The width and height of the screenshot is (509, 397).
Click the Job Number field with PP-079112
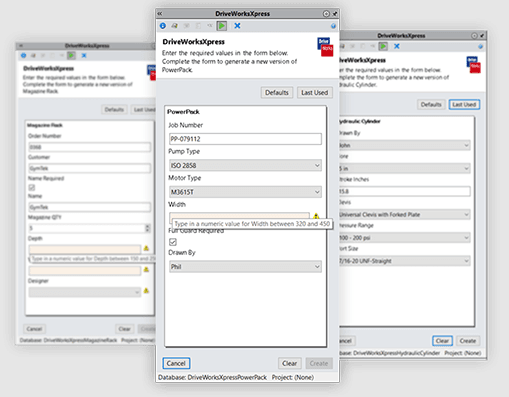tap(245, 139)
